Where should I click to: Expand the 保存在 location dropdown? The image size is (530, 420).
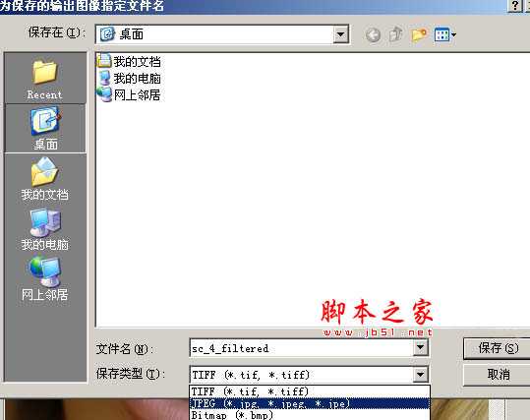(340, 34)
